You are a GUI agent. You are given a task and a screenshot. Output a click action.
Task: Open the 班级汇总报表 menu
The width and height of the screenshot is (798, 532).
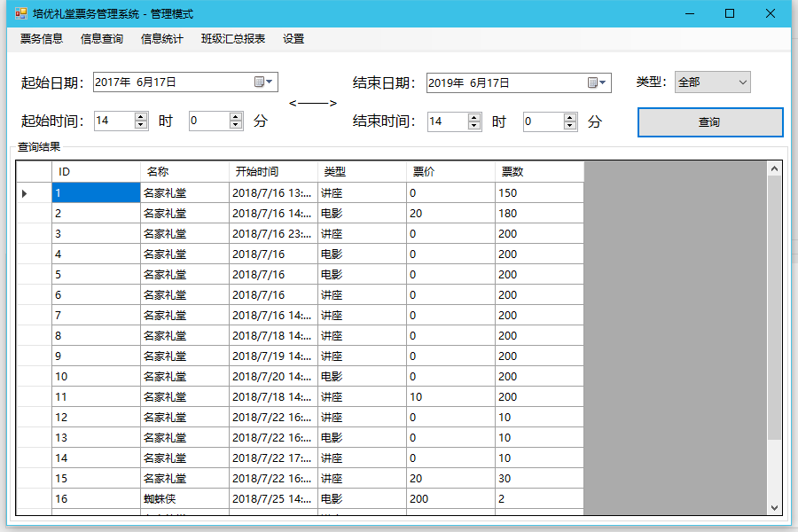[x=233, y=39]
